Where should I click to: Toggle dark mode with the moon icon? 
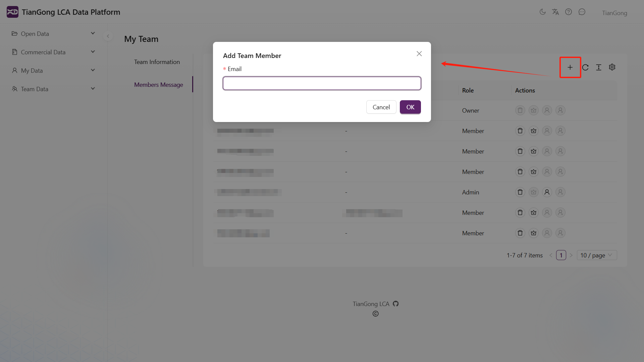[x=542, y=11]
